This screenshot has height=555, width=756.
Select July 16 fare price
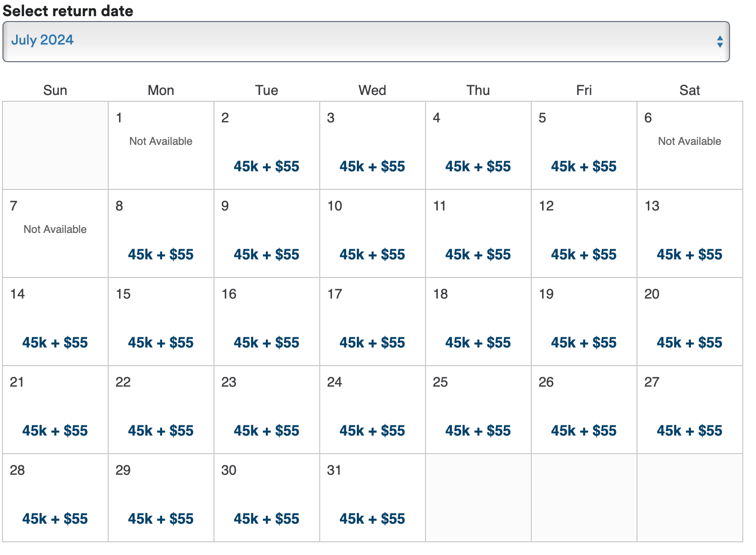click(266, 343)
